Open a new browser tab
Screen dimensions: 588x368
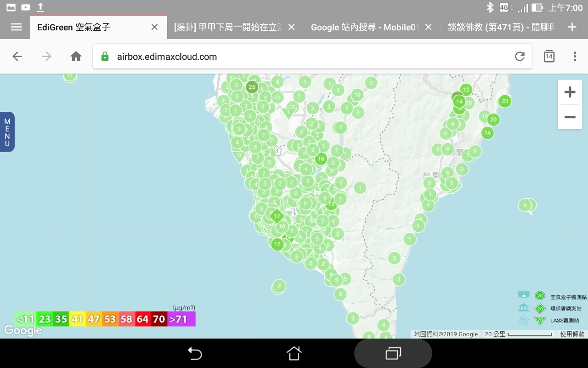(x=572, y=27)
